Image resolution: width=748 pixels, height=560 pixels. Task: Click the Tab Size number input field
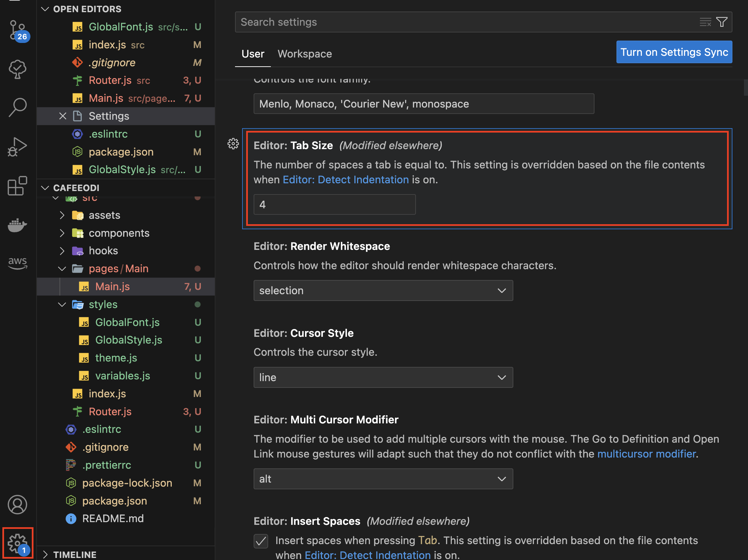coord(334,205)
